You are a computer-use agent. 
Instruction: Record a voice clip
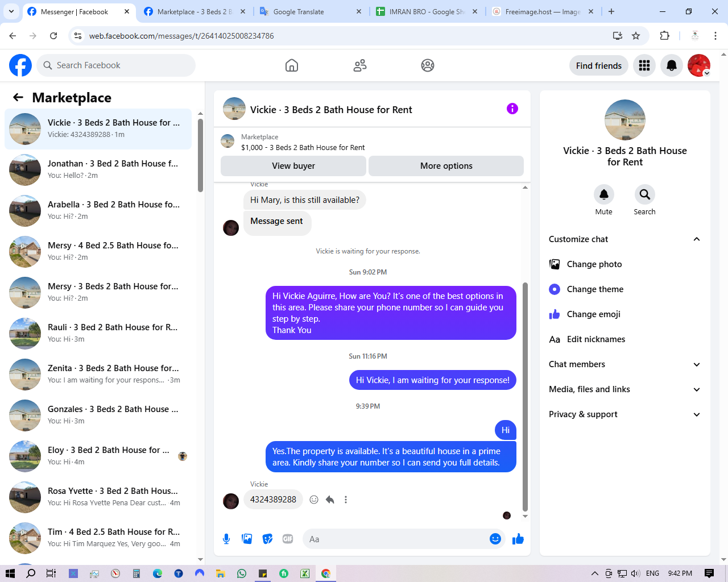pyautogui.click(x=226, y=539)
